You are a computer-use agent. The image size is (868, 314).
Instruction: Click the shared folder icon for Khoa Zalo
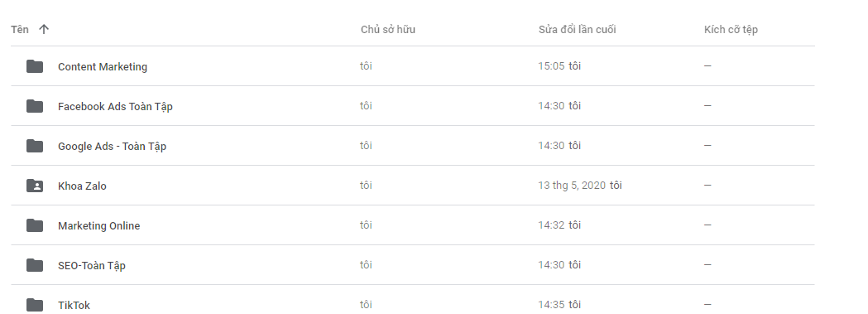point(34,186)
